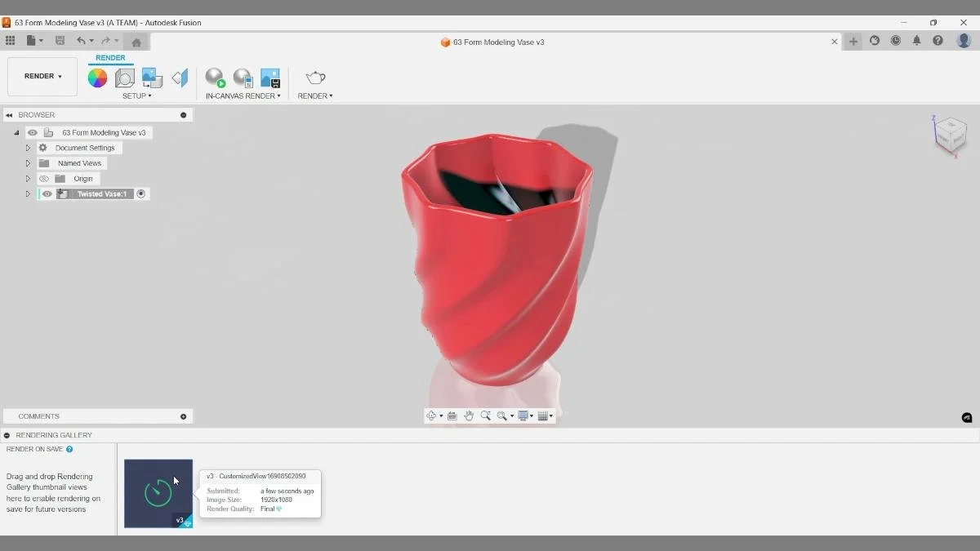This screenshot has height=551, width=980.
Task: Click the teapot Render icon
Action: [x=314, y=78]
